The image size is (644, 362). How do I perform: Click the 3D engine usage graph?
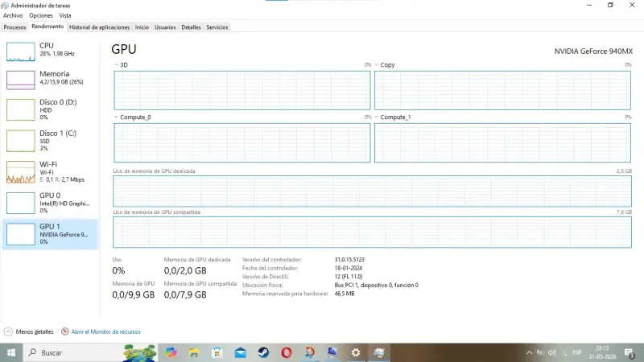pyautogui.click(x=242, y=90)
